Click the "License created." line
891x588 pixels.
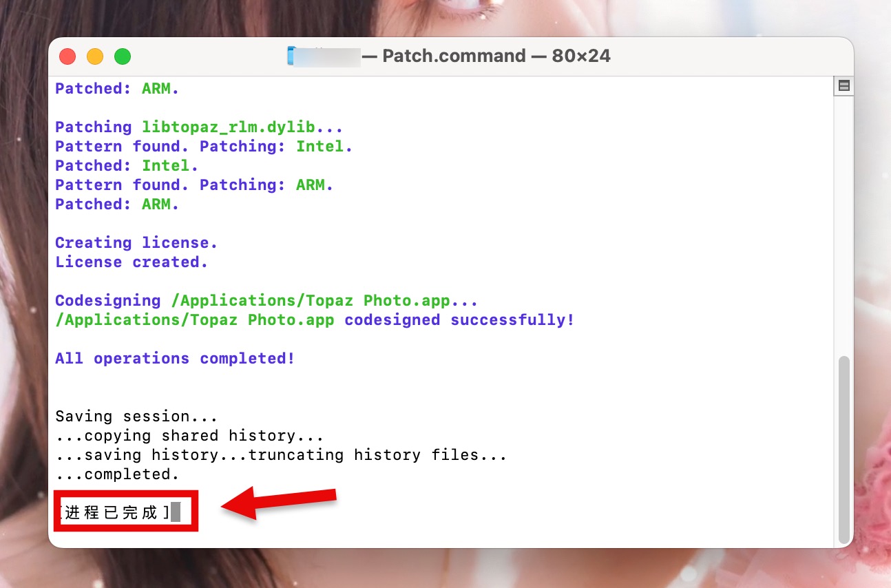[x=131, y=262]
